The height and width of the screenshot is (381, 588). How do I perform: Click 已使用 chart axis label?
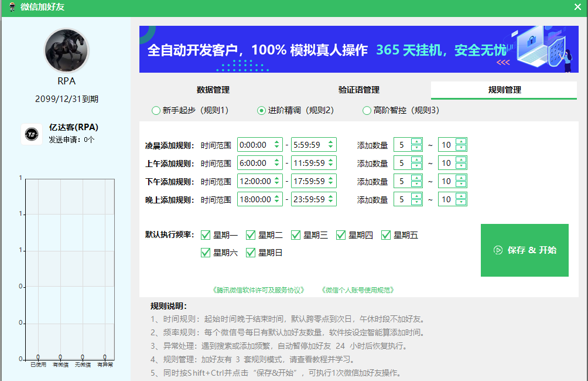[x=38, y=365]
